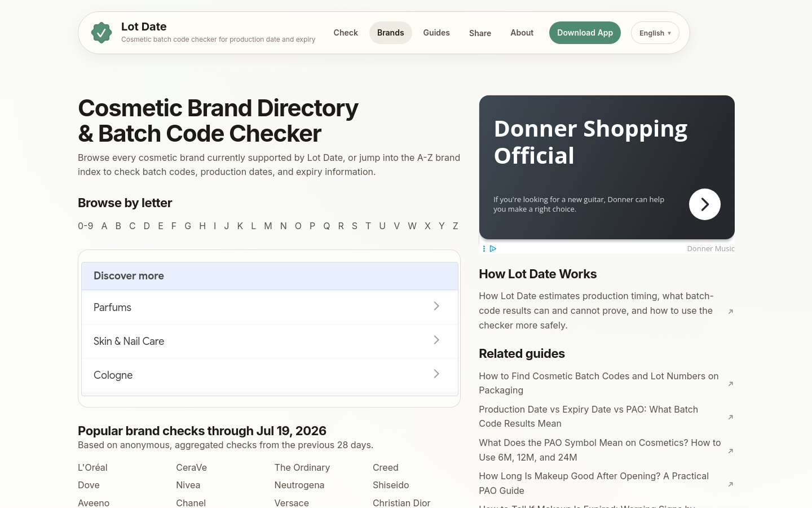Click the ad's round arrow button
Screen dimensions: 812x508
point(704,204)
